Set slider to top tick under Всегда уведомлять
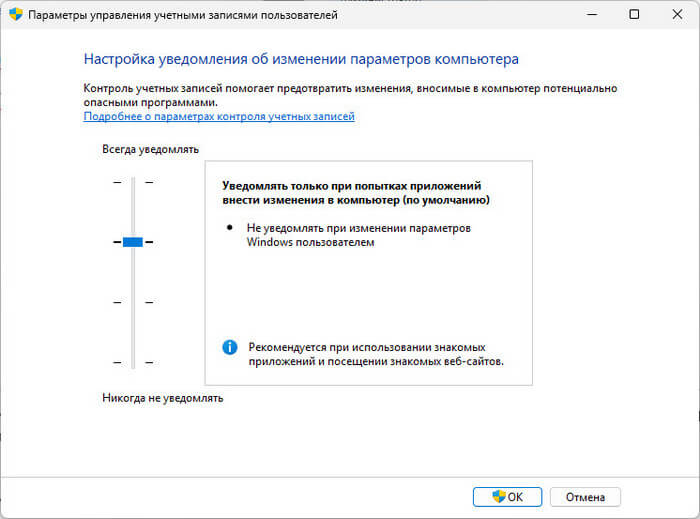This screenshot has width=700, height=519. (133, 182)
